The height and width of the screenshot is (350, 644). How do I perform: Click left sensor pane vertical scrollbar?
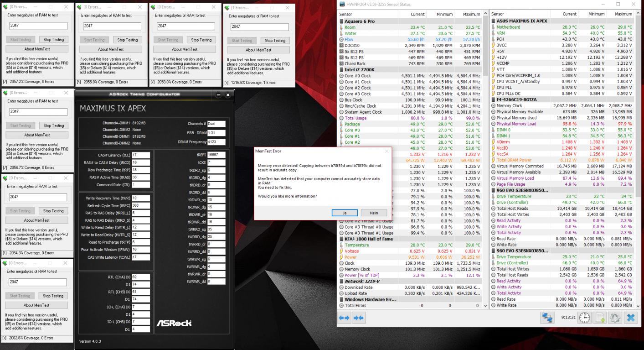coord(485,46)
